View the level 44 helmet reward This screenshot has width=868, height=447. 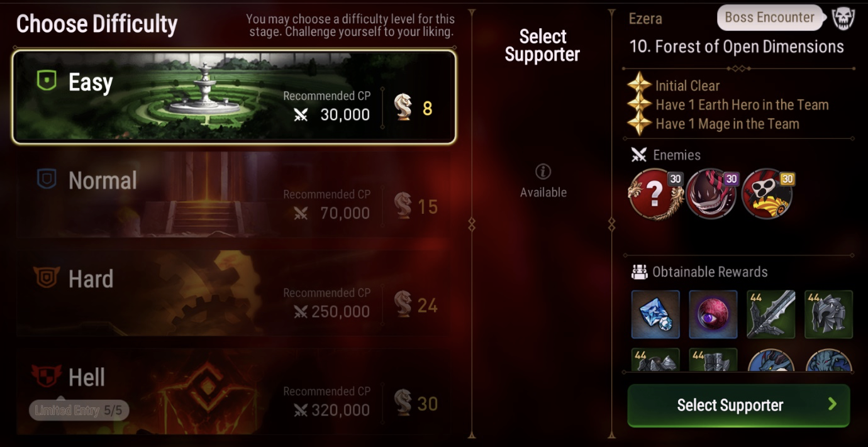[x=829, y=314]
